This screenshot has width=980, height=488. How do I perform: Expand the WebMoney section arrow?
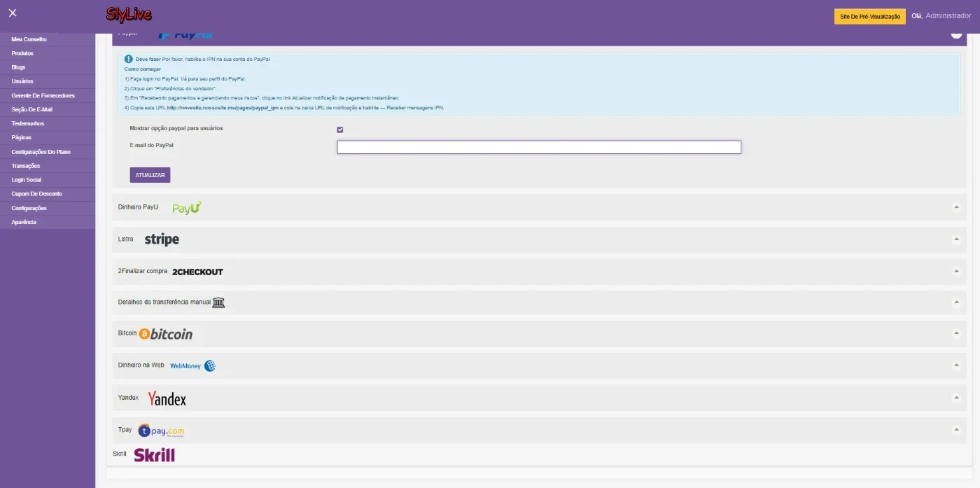[x=956, y=365]
